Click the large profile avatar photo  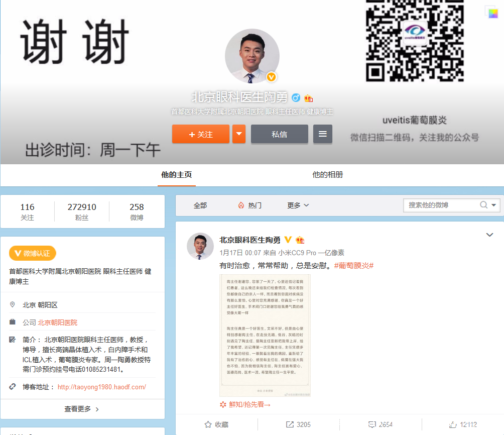(252, 56)
